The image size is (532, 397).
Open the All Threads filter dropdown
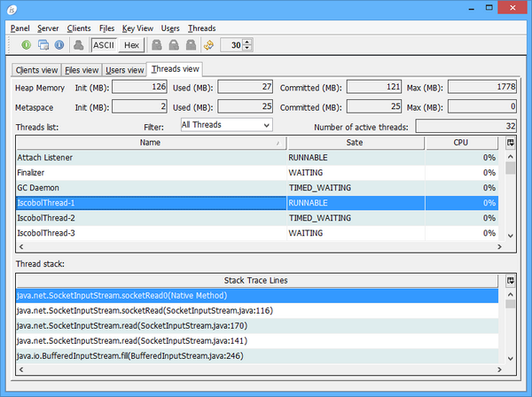pyautogui.click(x=226, y=125)
